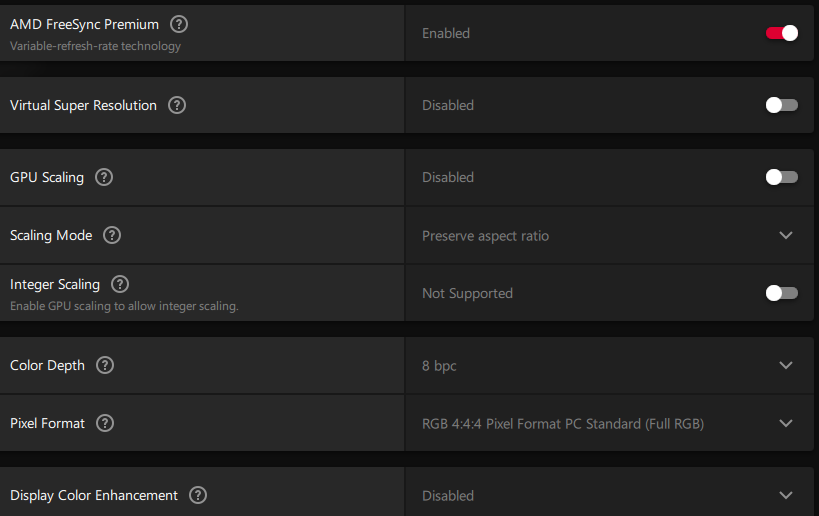This screenshot has width=819, height=516.
Task: Open Display Color Enhancement dropdown chevron
Action: 786,496
